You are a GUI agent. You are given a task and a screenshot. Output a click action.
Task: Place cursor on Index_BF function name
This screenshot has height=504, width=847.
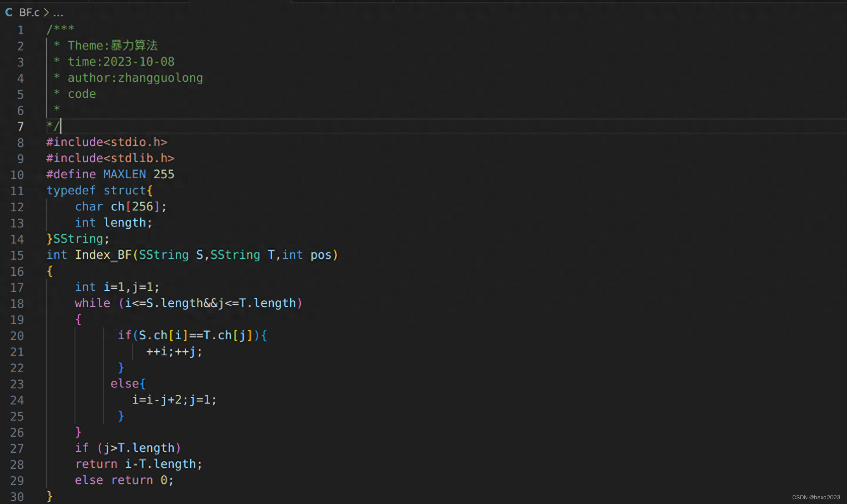point(103,255)
